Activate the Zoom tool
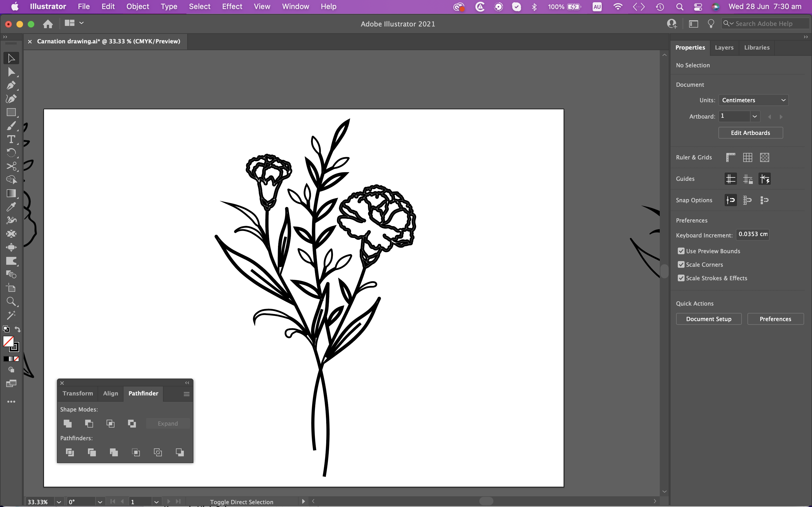 [11, 301]
